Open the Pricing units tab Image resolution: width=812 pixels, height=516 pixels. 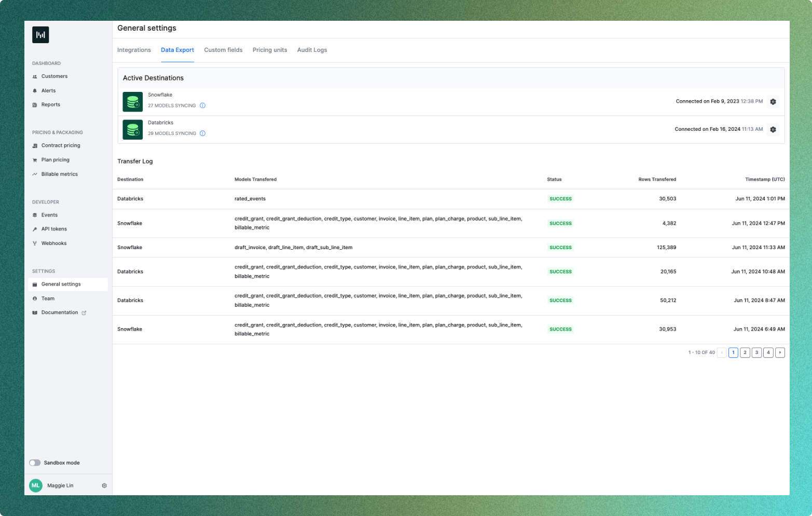tap(270, 50)
